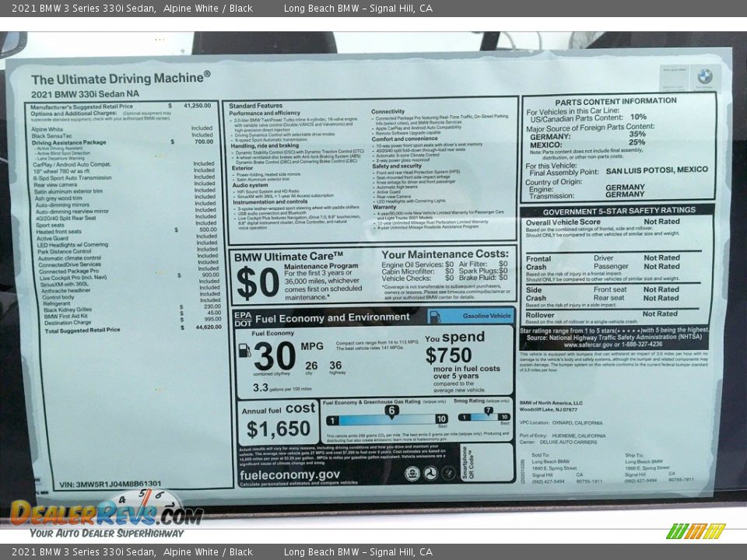Click the 26 city MPG value
The height and width of the screenshot is (560, 747).
click(x=311, y=366)
